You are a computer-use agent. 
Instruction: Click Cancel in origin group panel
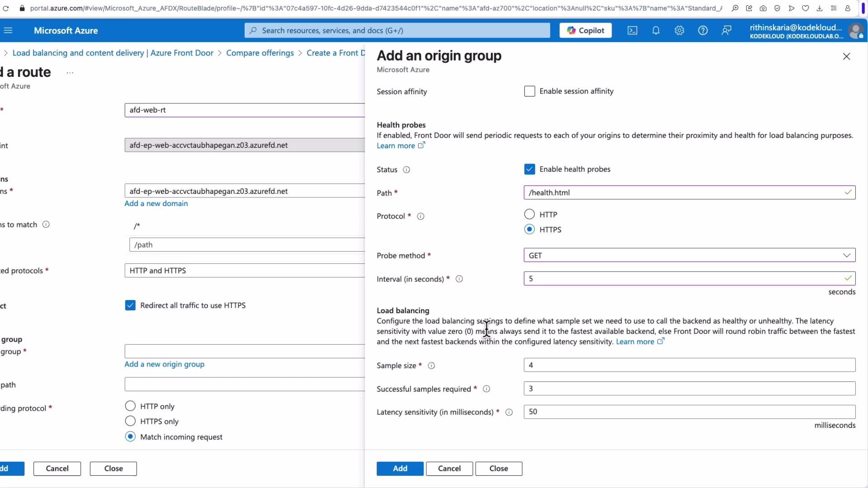tap(449, 469)
